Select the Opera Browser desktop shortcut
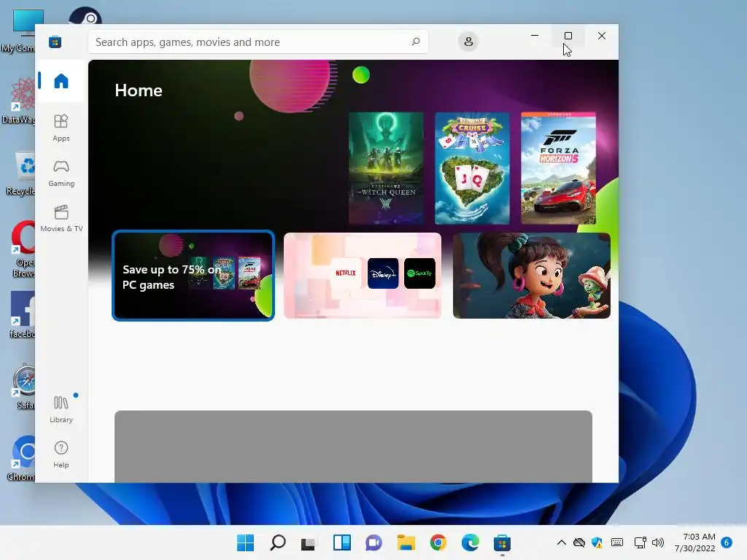The image size is (747, 560). point(23,249)
